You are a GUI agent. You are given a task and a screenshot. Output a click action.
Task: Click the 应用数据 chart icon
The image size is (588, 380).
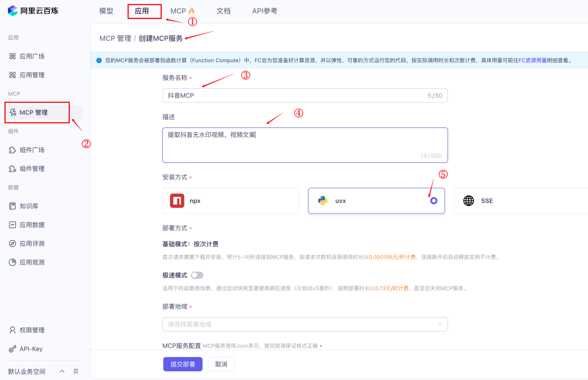click(x=13, y=225)
